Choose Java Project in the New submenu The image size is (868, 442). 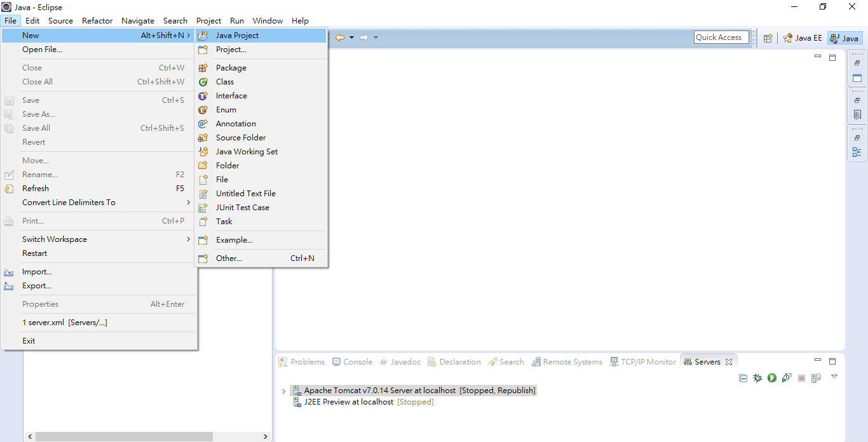coord(261,36)
